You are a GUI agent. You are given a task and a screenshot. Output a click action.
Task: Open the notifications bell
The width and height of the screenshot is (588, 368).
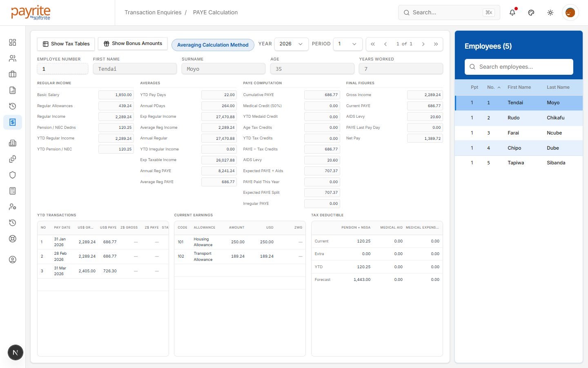(x=512, y=13)
